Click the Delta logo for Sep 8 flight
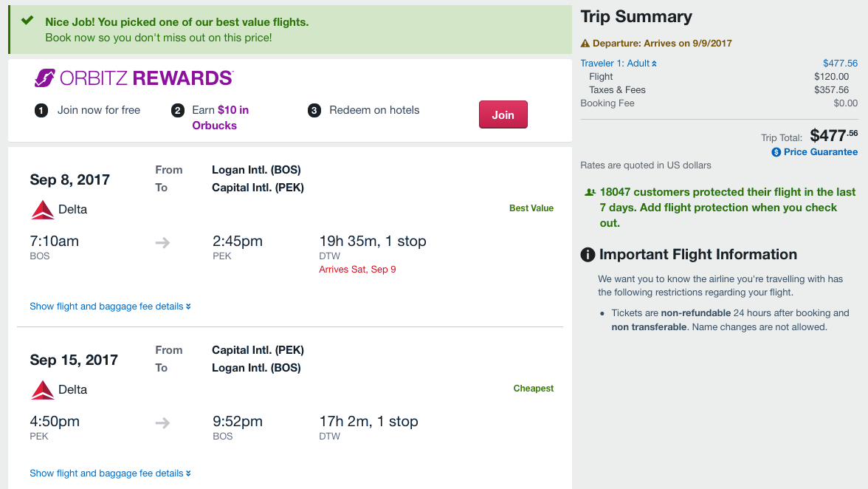868x489 pixels. click(43, 209)
